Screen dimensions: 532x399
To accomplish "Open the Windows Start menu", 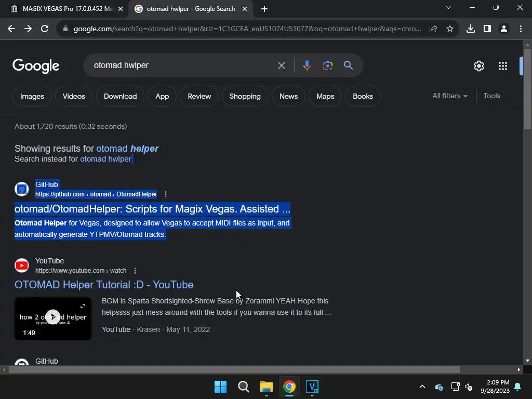I will [220, 387].
